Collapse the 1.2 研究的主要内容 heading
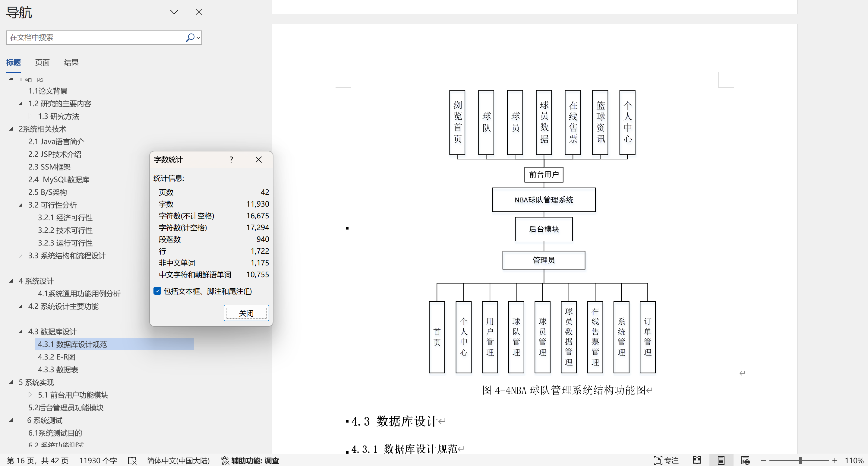This screenshot has width=868, height=466. (21, 103)
